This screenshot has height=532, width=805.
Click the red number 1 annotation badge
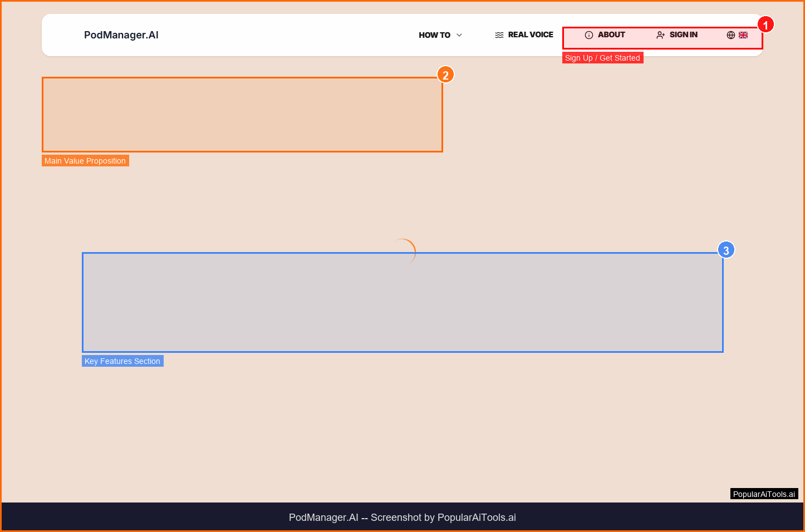765,25
